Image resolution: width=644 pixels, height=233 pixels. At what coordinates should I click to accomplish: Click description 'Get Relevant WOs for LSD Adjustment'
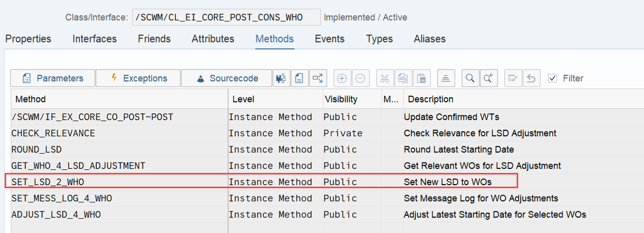point(483,166)
